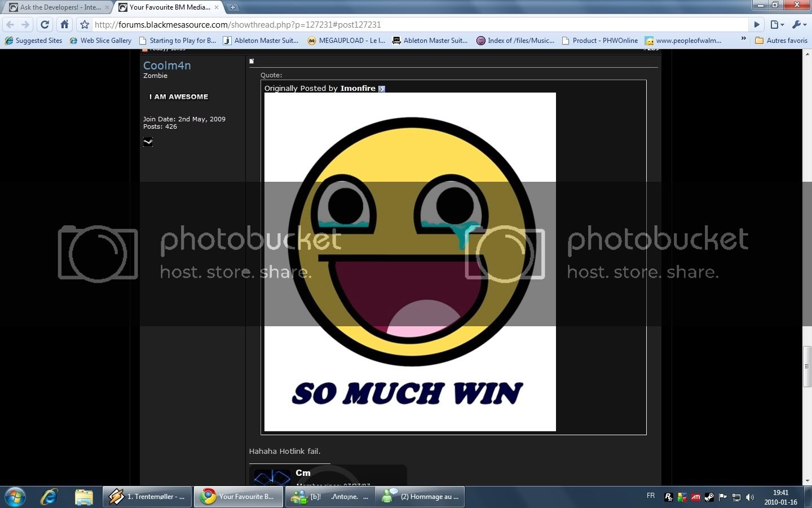Open the (2) Hommage au chat window

420,497
